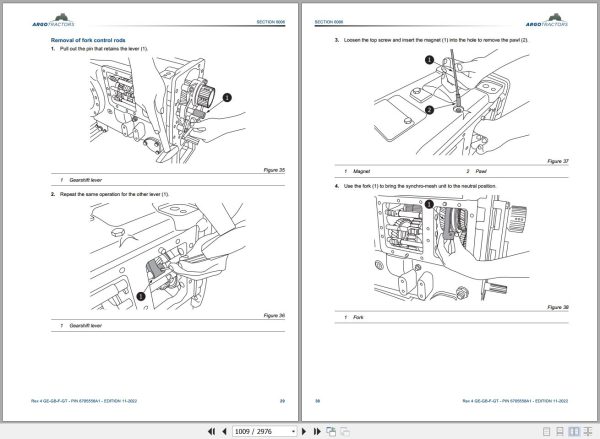Click the Figure 36 gearshift lever illustration

click(168, 256)
